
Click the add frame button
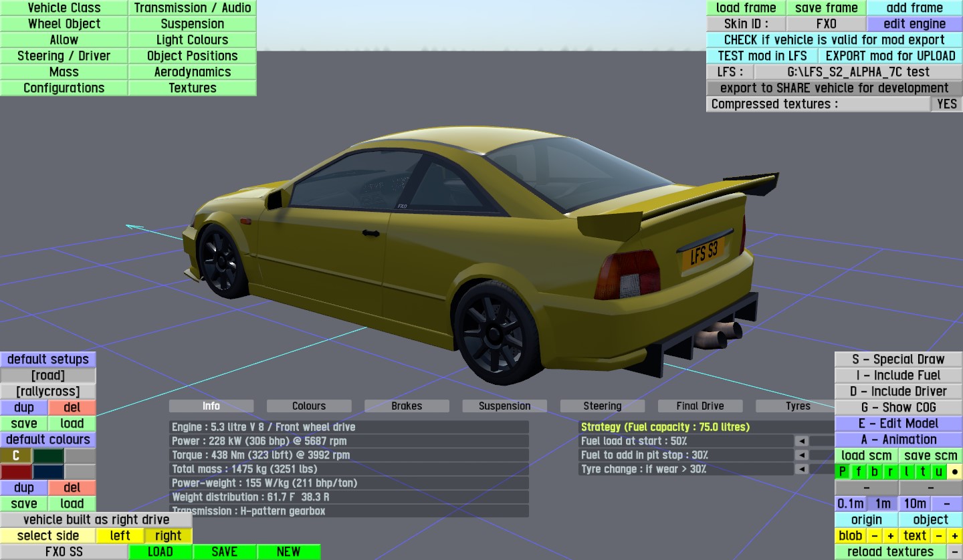coord(915,8)
